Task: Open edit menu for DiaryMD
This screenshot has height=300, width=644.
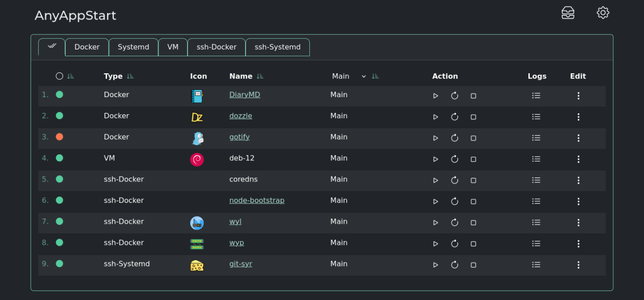Action: pyautogui.click(x=578, y=96)
